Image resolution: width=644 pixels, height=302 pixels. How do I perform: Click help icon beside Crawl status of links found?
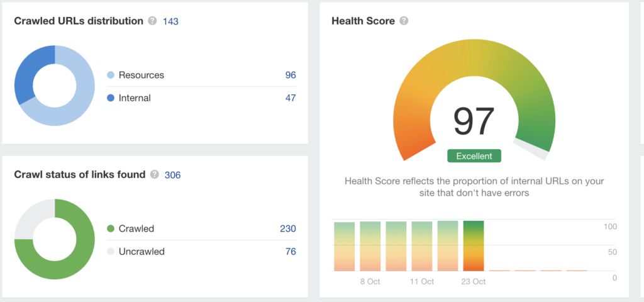[x=155, y=174]
